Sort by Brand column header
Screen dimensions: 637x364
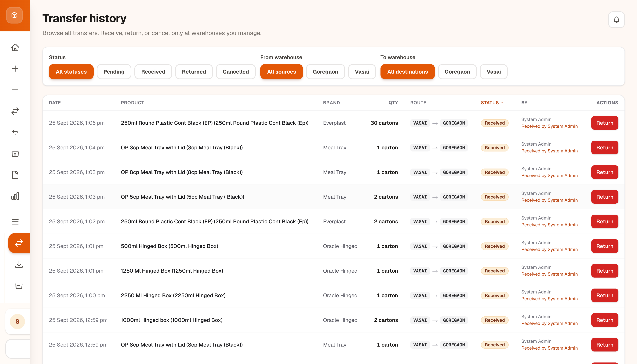pyautogui.click(x=332, y=103)
